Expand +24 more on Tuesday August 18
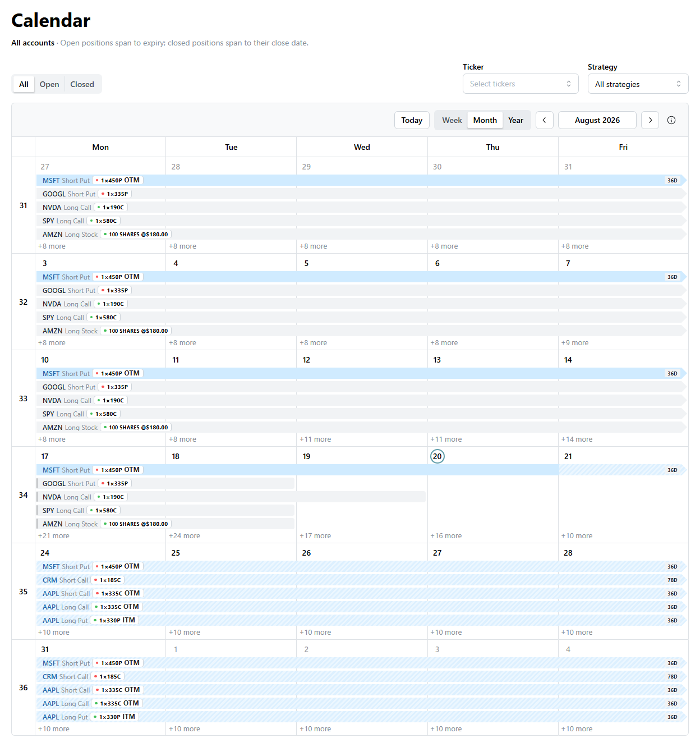700x747 pixels. (x=185, y=535)
